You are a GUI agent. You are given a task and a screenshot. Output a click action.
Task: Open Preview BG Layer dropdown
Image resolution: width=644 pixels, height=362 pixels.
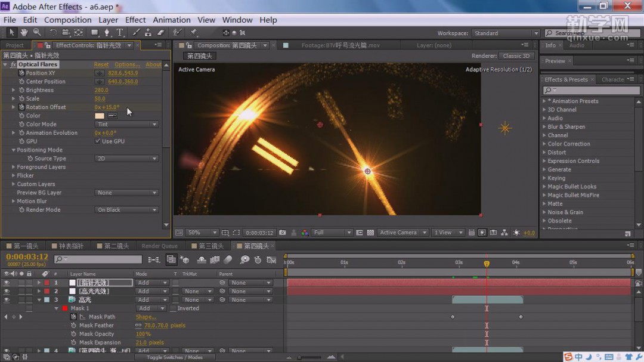tap(126, 193)
